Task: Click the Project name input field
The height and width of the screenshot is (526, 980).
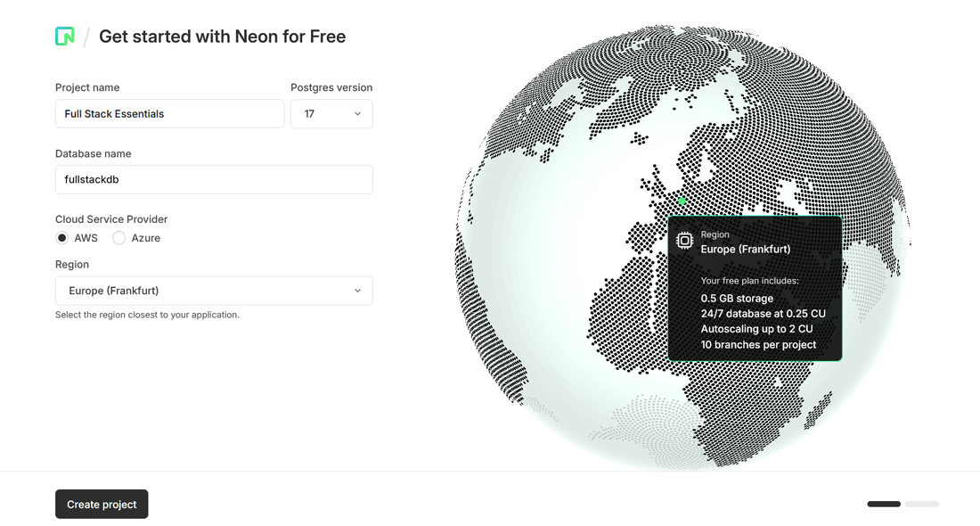Action: pos(169,114)
